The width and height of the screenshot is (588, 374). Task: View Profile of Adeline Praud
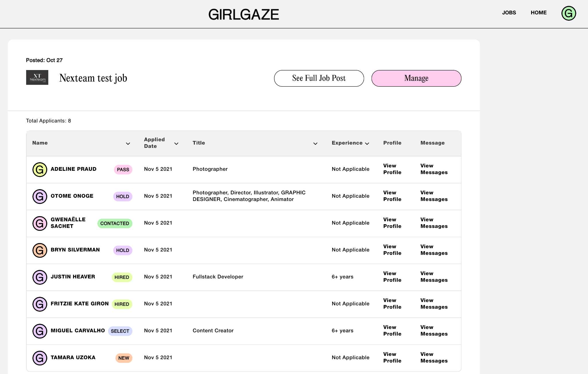(x=392, y=169)
